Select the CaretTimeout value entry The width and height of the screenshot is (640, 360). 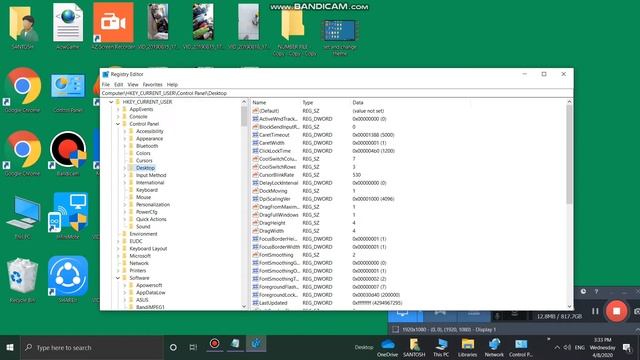click(274, 135)
